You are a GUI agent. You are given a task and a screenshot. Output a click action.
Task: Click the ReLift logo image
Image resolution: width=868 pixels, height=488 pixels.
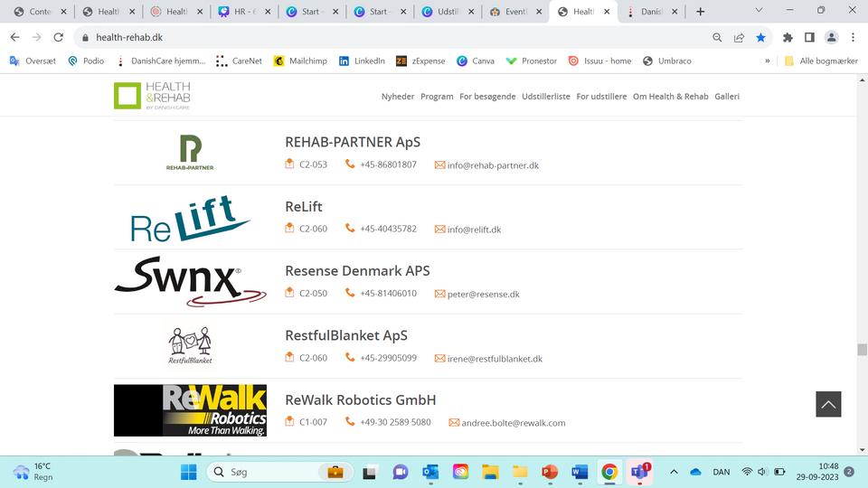click(190, 218)
